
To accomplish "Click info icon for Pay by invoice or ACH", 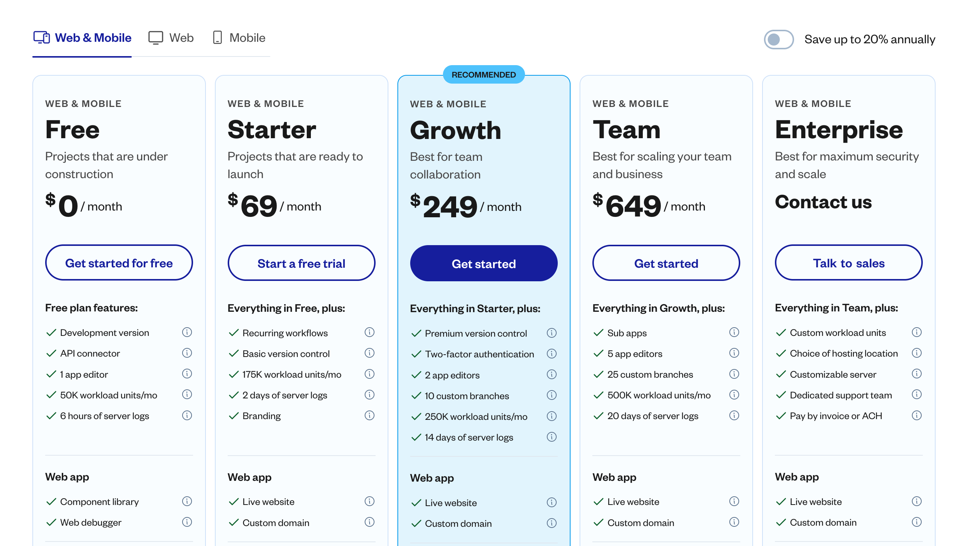I will coord(917,415).
